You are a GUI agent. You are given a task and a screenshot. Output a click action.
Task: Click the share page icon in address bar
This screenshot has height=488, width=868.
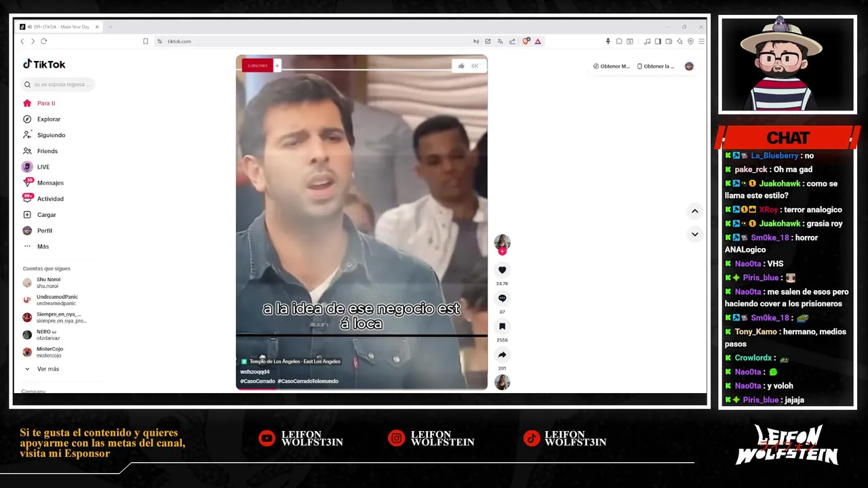pos(512,41)
